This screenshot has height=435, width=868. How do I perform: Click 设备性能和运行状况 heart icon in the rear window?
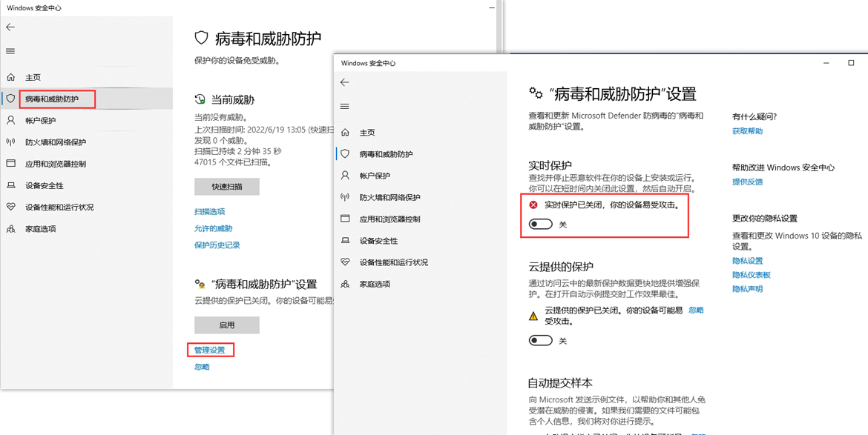click(x=11, y=207)
